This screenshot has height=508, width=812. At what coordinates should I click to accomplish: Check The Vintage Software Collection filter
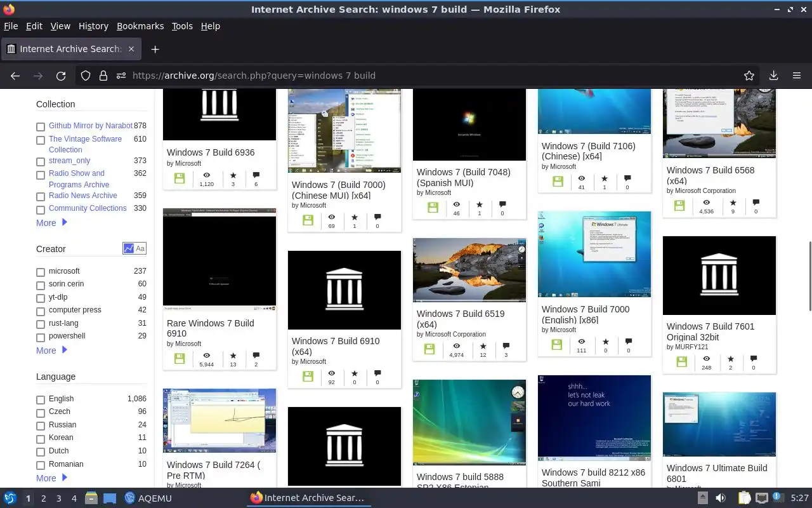[41, 140]
